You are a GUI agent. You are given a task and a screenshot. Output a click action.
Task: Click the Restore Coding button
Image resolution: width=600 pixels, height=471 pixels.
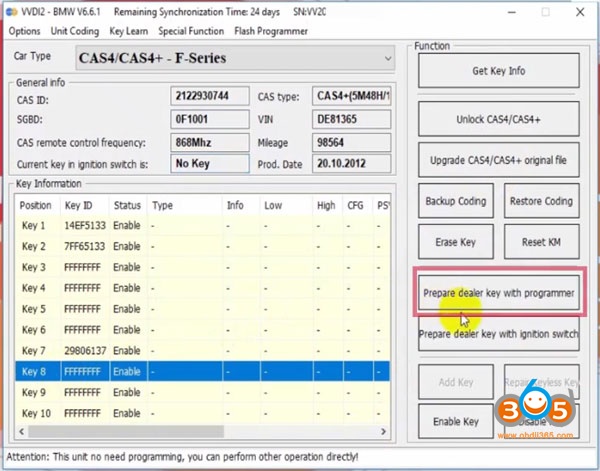click(x=541, y=201)
